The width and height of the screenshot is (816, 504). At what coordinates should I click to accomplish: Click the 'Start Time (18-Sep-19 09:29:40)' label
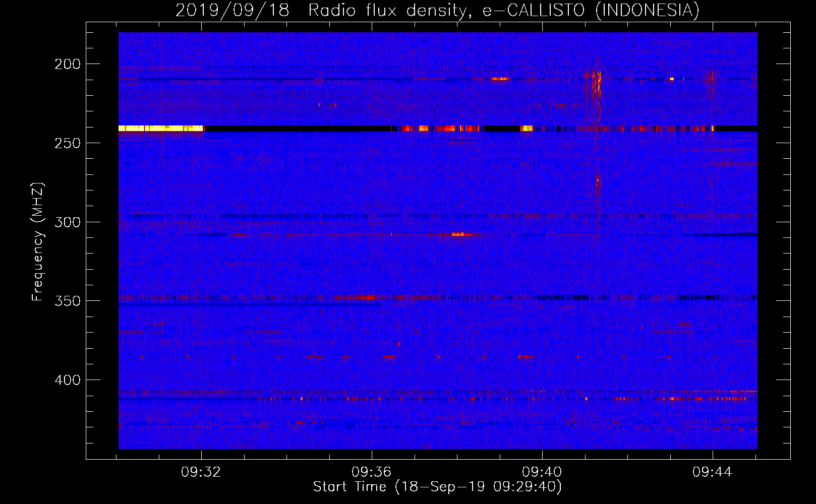coord(437,487)
